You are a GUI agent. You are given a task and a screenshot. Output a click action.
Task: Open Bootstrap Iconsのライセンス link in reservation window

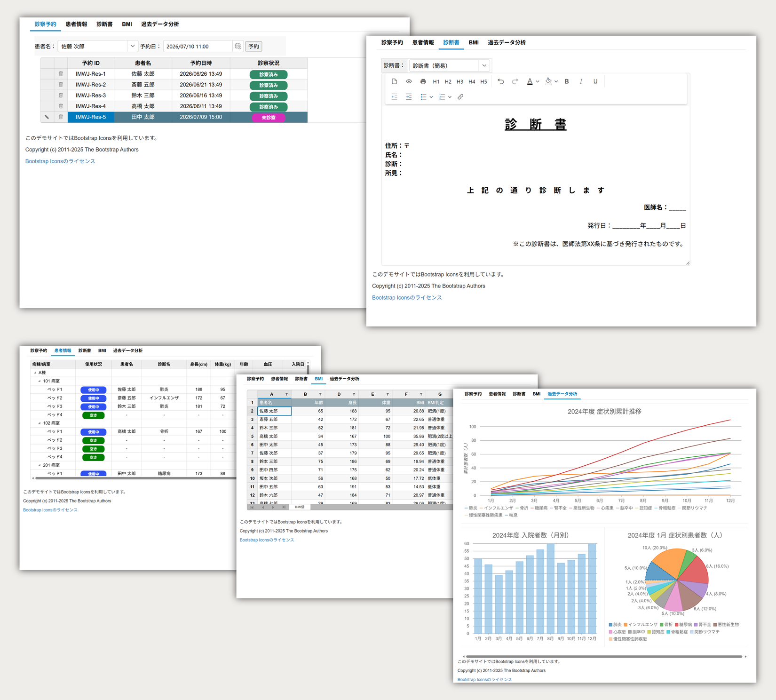point(60,161)
